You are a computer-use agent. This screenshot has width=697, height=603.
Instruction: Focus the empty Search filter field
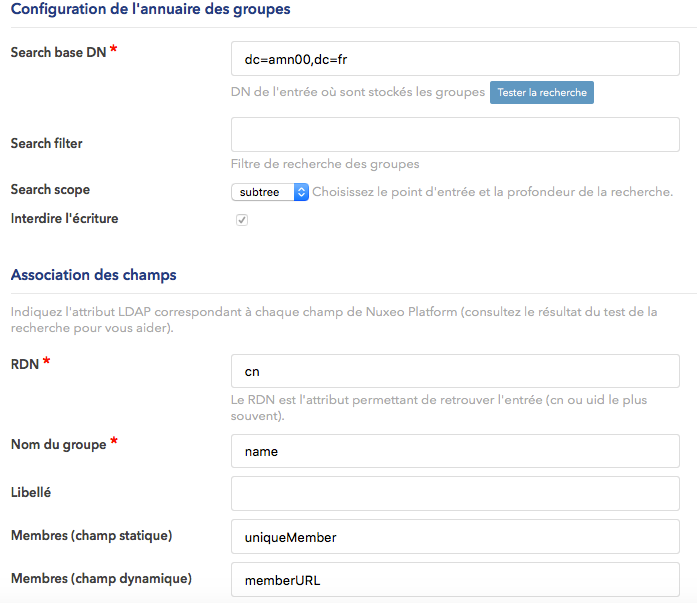tap(455, 135)
